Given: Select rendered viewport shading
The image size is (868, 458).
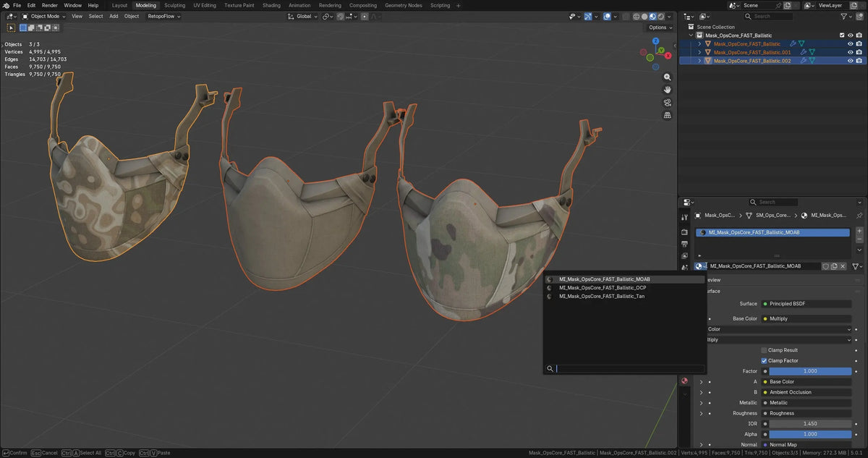Looking at the screenshot, I should (x=660, y=16).
